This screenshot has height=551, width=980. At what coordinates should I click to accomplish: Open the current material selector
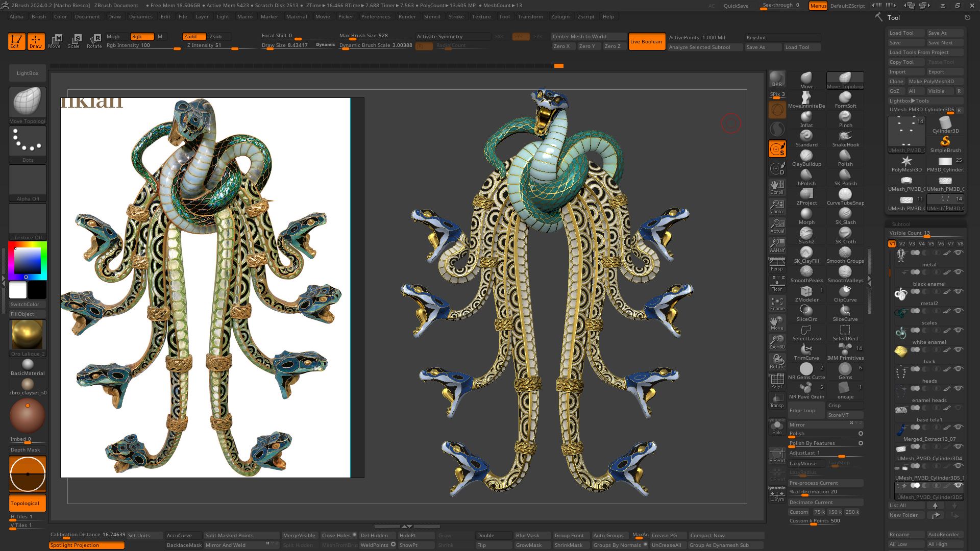click(28, 335)
